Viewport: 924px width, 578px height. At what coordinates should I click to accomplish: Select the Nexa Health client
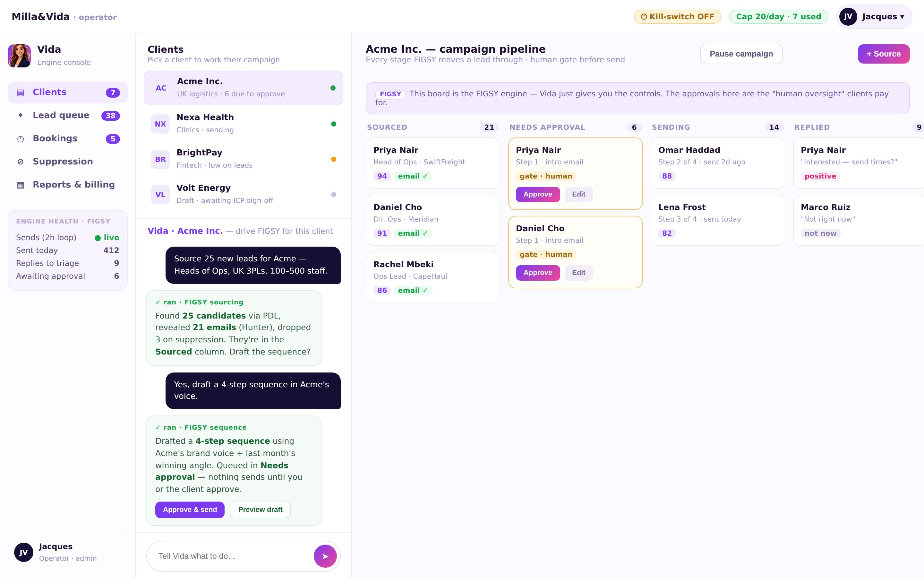click(x=243, y=124)
